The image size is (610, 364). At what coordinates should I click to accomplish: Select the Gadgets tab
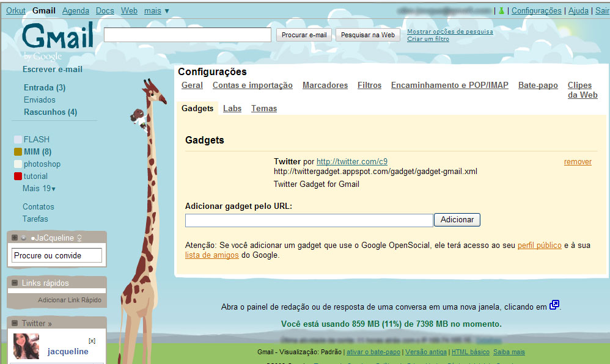point(197,109)
